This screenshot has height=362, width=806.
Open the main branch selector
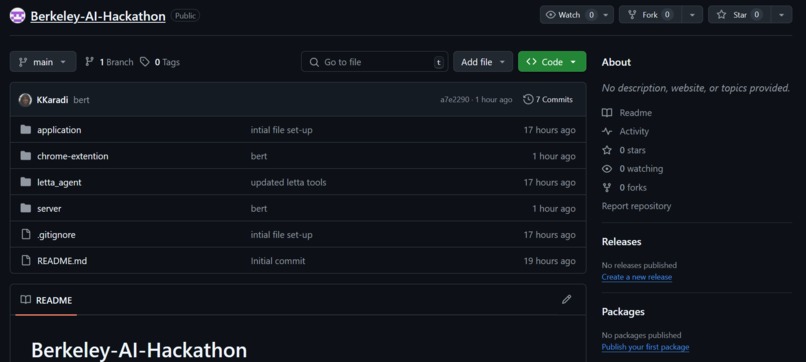coord(43,62)
